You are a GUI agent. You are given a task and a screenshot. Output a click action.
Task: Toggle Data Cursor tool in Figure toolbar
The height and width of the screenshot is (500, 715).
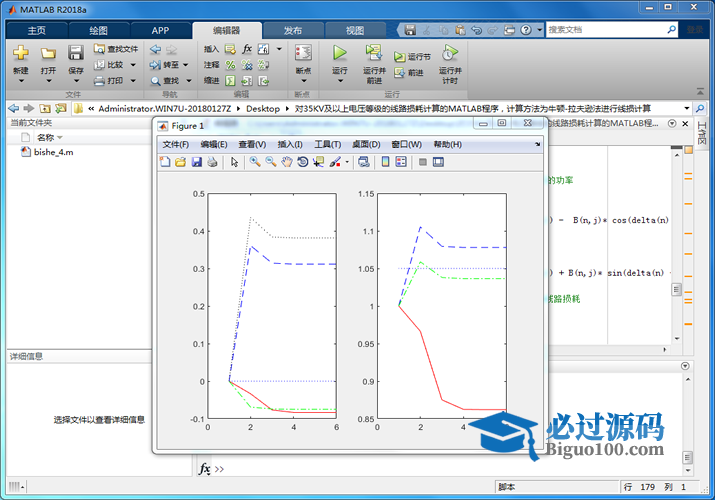[318, 162]
